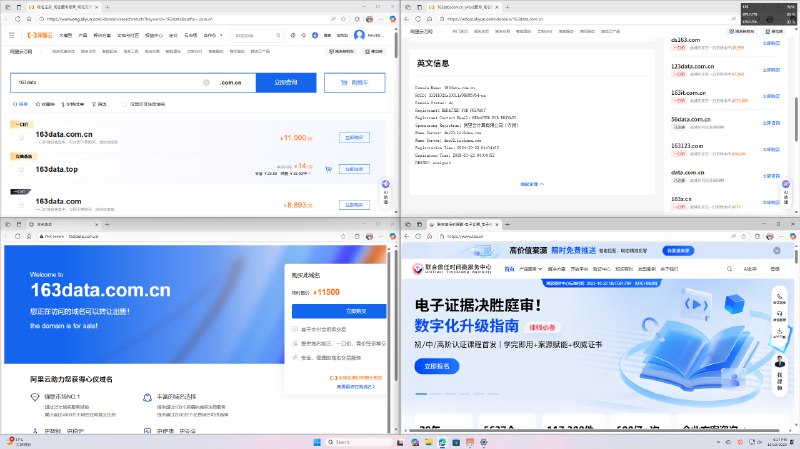Open the Windows Start menu
Screen dimensions: 800x449
(316, 441)
